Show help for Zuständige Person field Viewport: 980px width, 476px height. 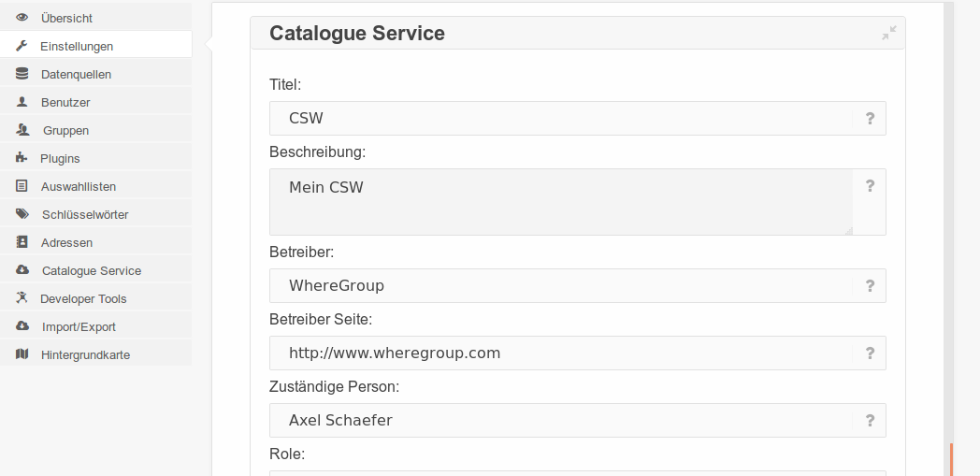870,421
